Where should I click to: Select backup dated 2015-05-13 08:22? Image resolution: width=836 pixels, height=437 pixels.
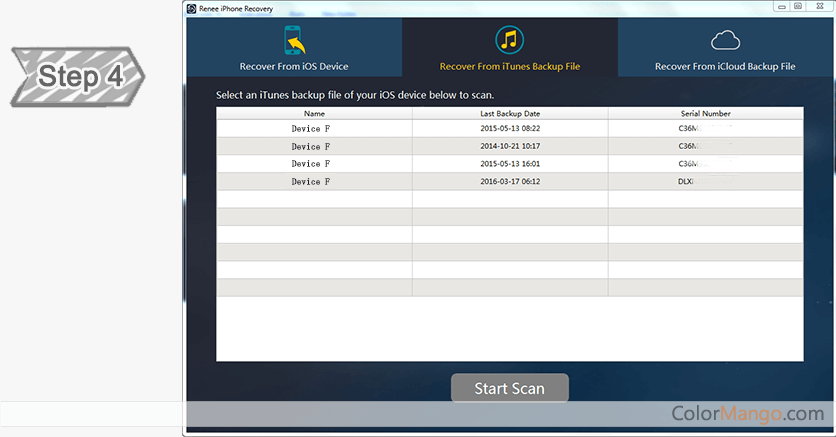tap(510, 129)
